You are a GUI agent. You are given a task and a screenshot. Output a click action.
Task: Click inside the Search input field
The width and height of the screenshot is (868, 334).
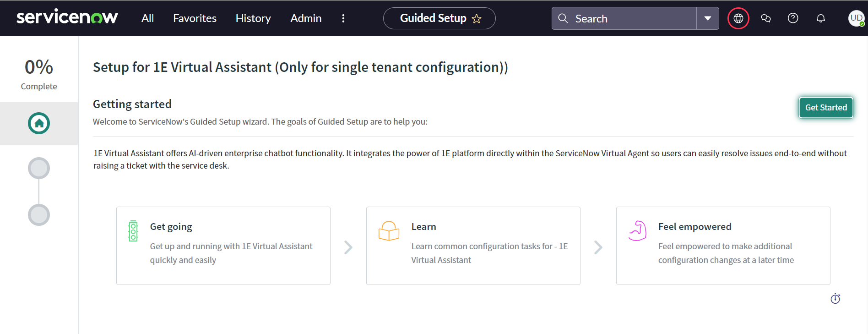click(x=632, y=18)
